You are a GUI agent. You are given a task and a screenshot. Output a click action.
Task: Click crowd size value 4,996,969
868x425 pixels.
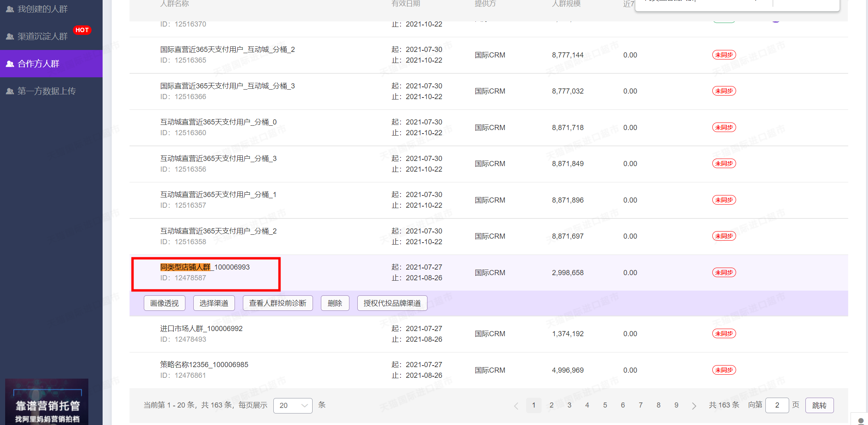click(568, 370)
